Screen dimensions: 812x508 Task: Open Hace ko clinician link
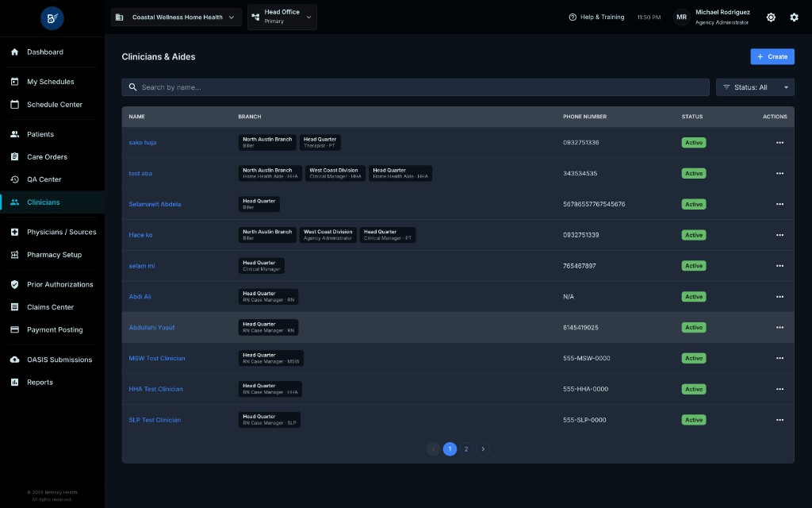140,235
